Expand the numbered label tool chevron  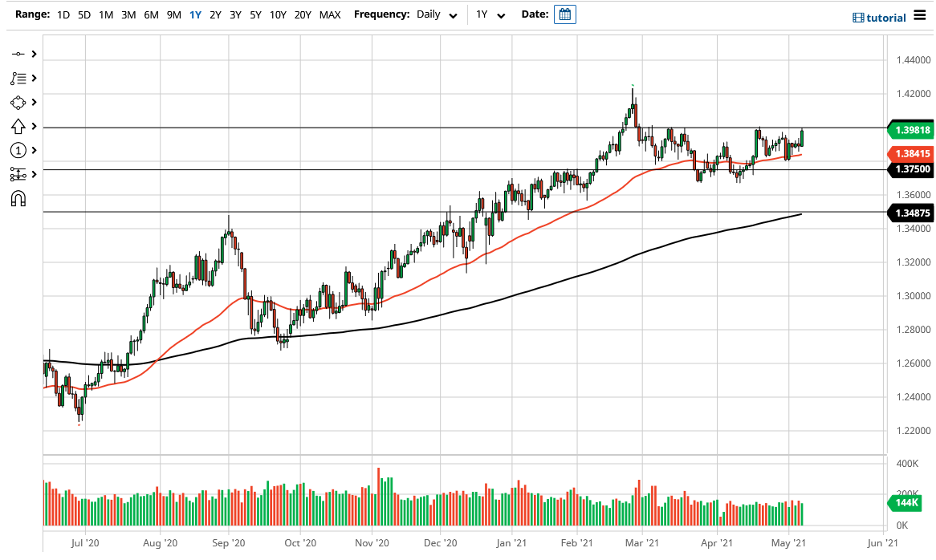pyautogui.click(x=34, y=150)
